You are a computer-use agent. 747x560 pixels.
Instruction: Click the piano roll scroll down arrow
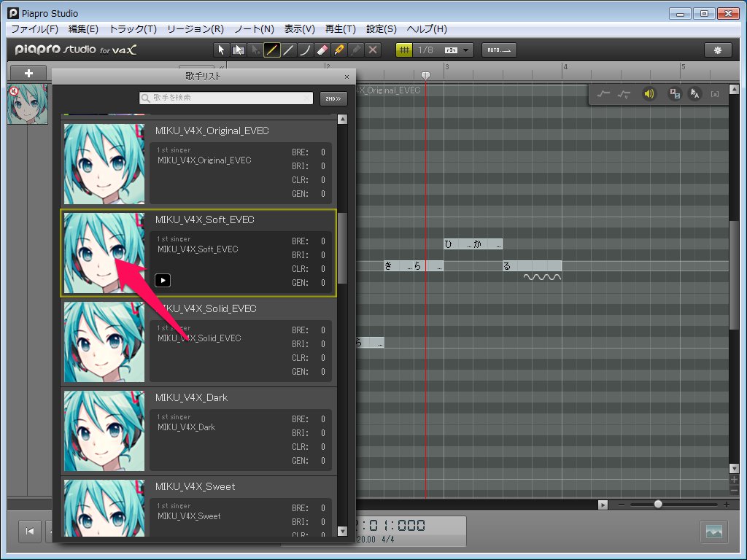734,469
